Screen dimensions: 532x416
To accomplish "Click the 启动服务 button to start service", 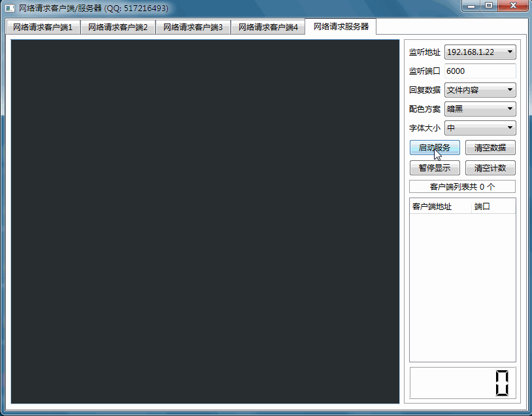I will [434, 148].
